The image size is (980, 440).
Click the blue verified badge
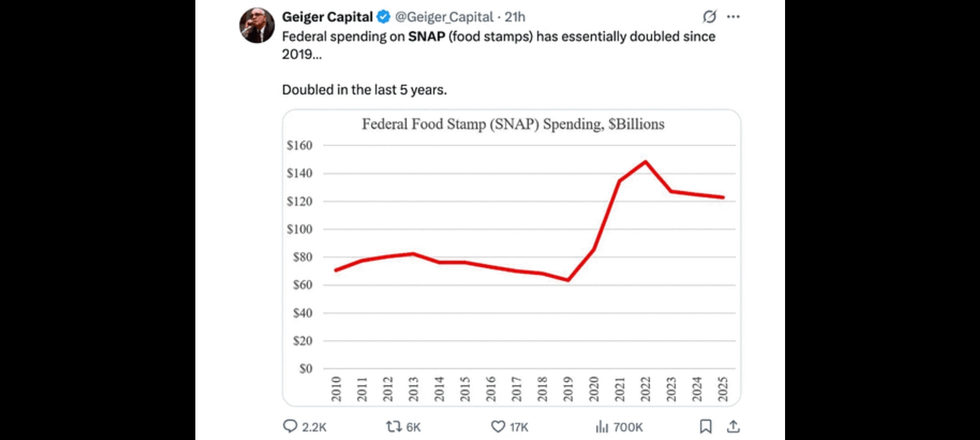[x=383, y=17]
